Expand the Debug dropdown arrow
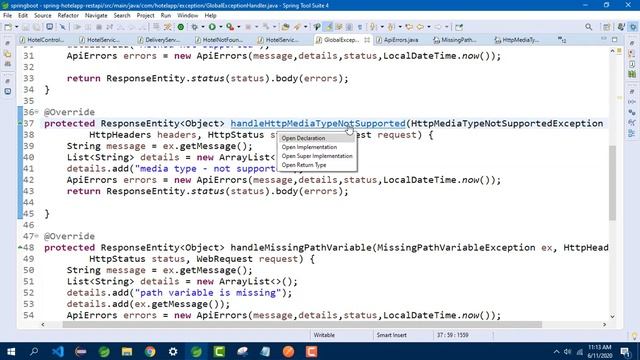The height and width of the screenshot is (360, 640). 203,27
